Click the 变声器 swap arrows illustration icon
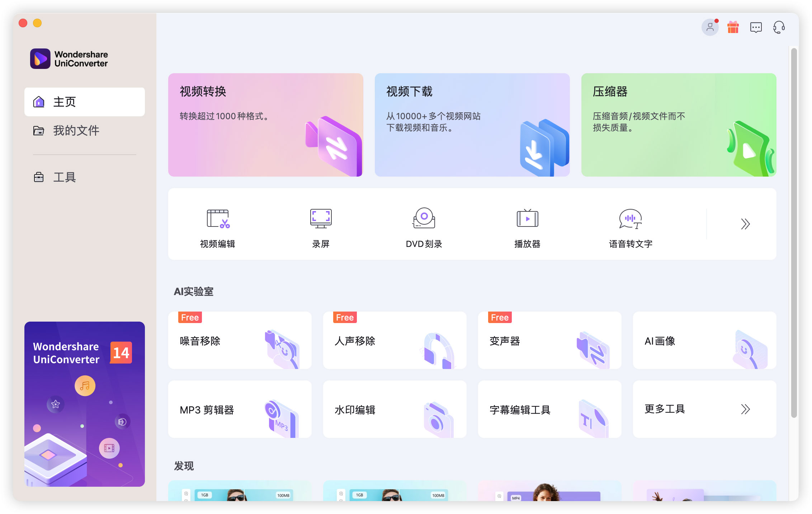This screenshot has width=812, height=514. 593,350
